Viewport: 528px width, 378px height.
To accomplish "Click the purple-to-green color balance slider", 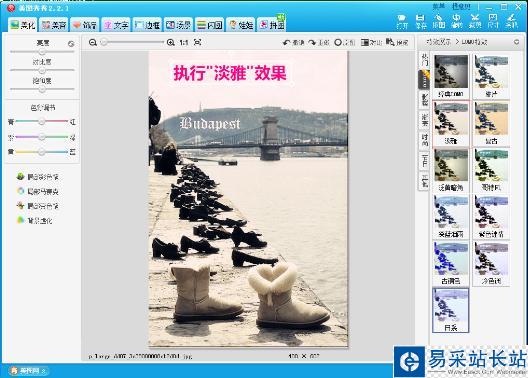I will 41,137.
